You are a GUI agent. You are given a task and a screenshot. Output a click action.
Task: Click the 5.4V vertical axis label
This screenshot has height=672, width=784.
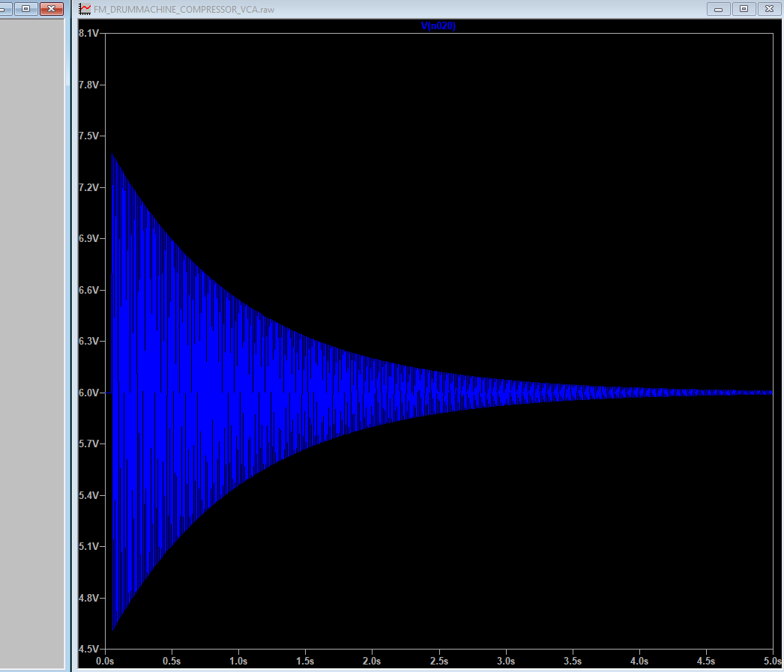[x=88, y=495]
